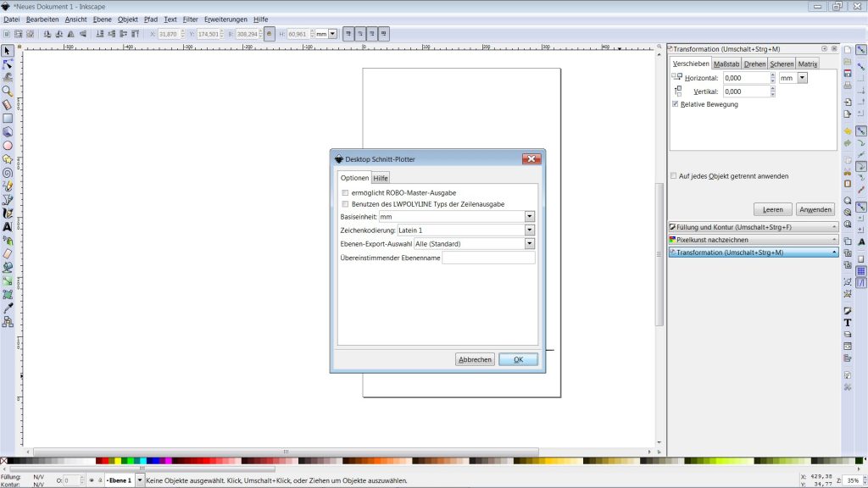The width and height of the screenshot is (868, 488).
Task: Click the width/height lock icon
Action: tap(270, 34)
